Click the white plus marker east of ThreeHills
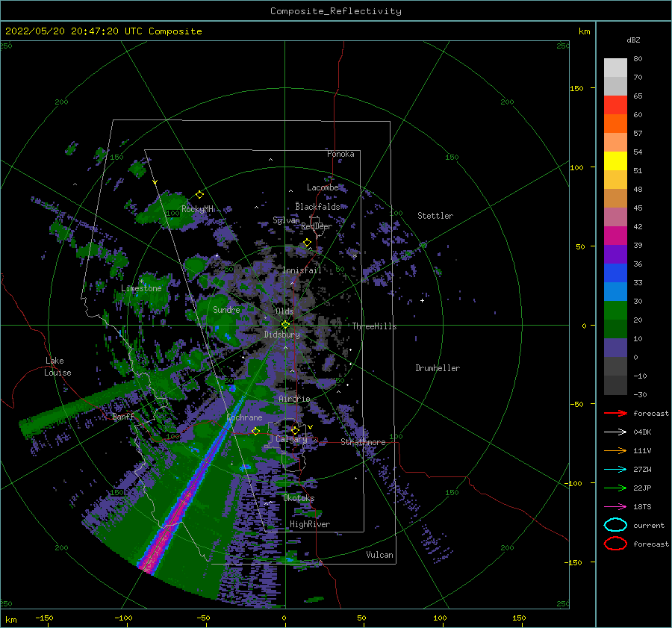This screenshot has width=672, height=628. click(422, 300)
